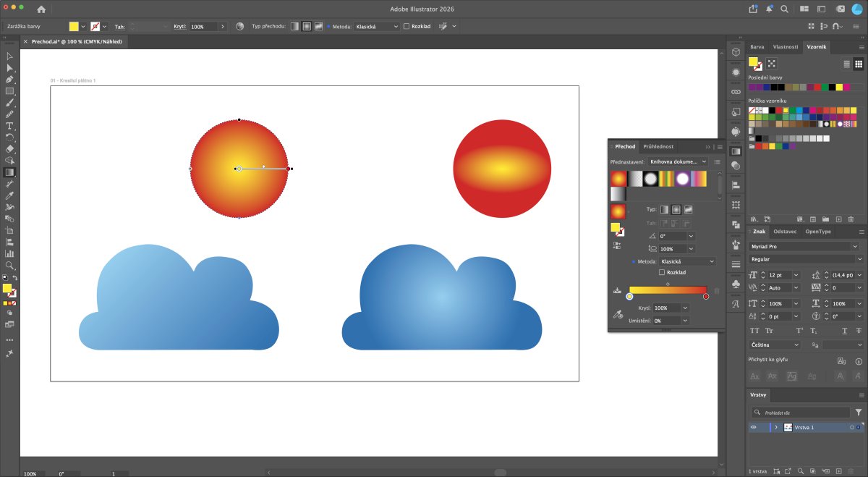Image resolution: width=868 pixels, height=477 pixels.
Task: Open the Knihovna dokume... preset list
Action: click(x=678, y=162)
